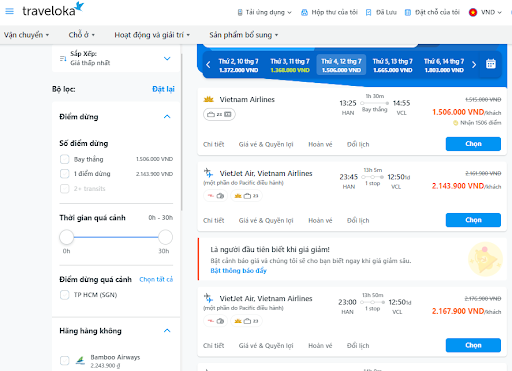Open the hamburger menu icon
Viewport: 512px width, 371px height.
(x=10, y=11)
